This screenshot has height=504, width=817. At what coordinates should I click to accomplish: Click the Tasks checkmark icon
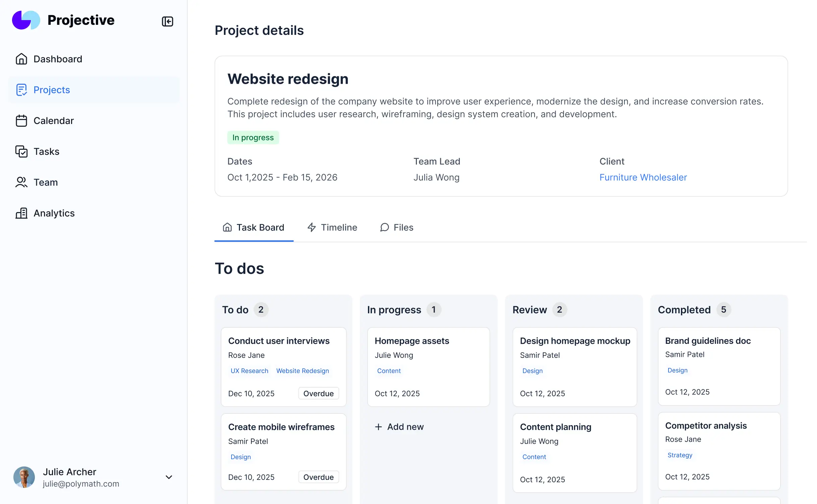21,151
